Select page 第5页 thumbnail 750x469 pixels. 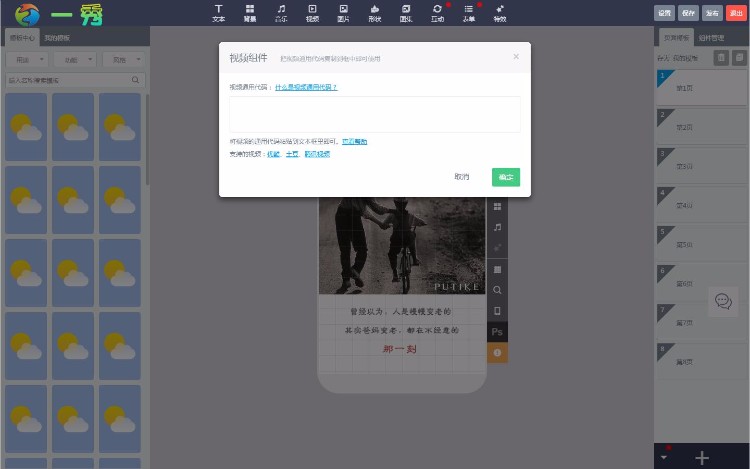click(701, 245)
